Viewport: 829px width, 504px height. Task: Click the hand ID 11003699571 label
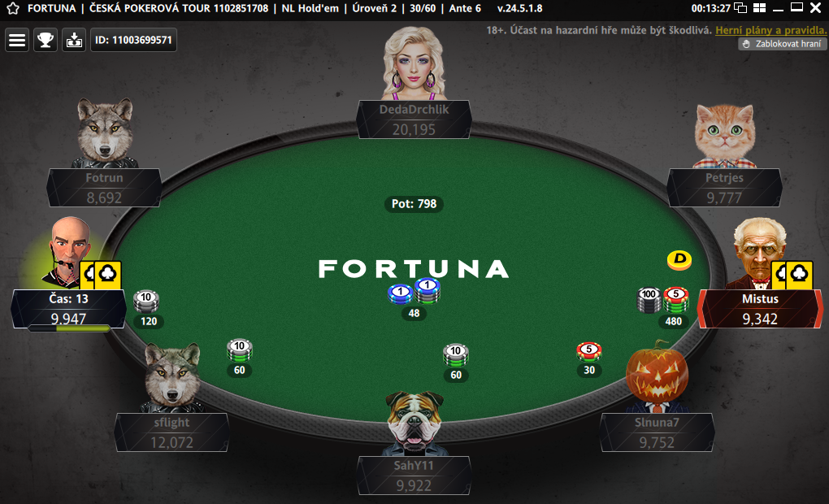point(134,40)
